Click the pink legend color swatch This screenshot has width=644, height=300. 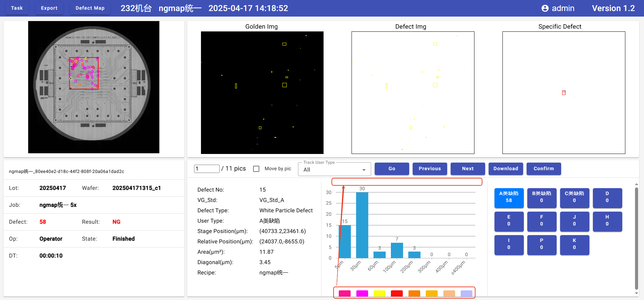click(x=345, y=293)
